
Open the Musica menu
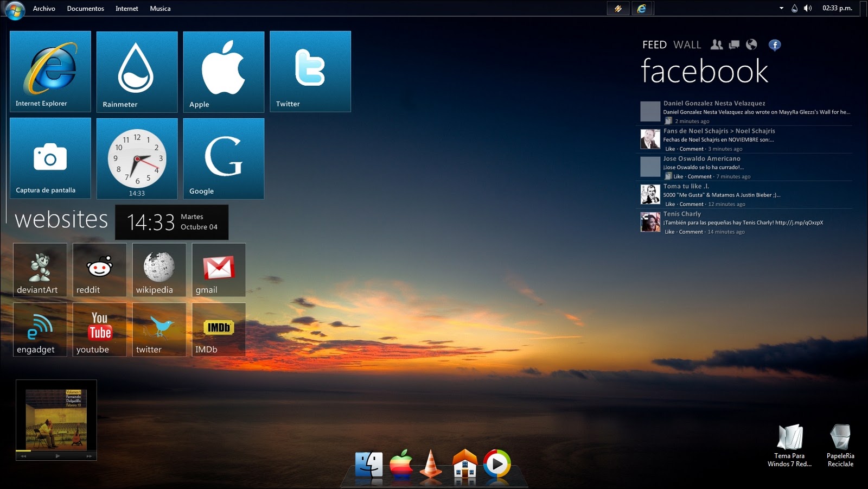(160, 8)
